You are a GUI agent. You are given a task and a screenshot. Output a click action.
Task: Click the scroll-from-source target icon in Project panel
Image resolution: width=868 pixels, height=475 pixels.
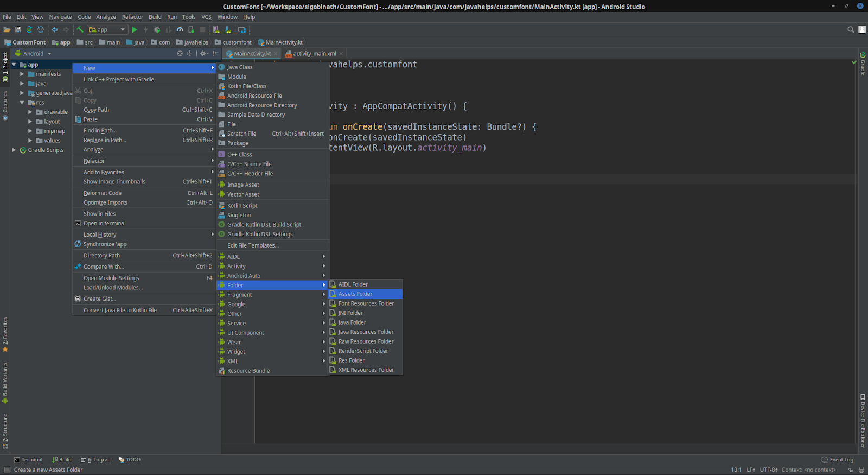[x=180, y=54]
